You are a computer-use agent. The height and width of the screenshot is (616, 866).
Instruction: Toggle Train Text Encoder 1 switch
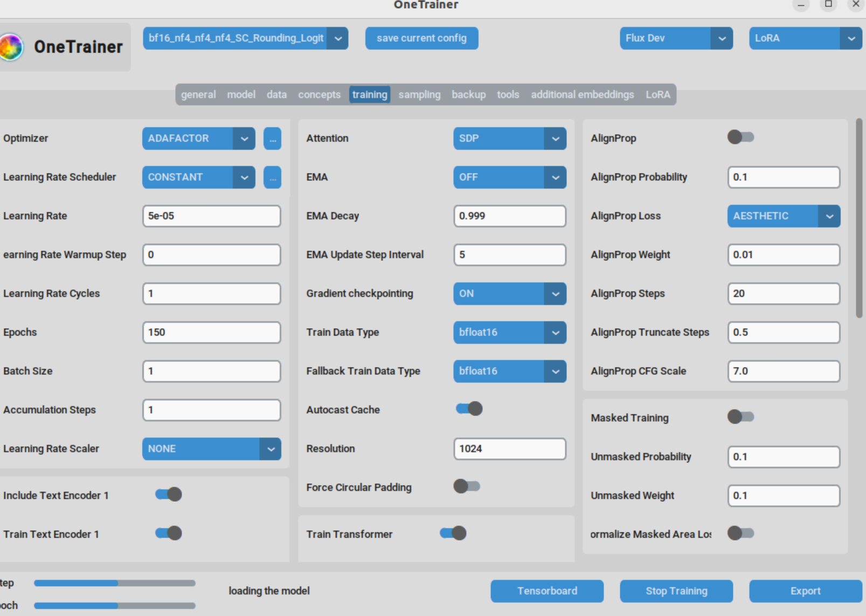pyautogui.click(x=169, y=533)
